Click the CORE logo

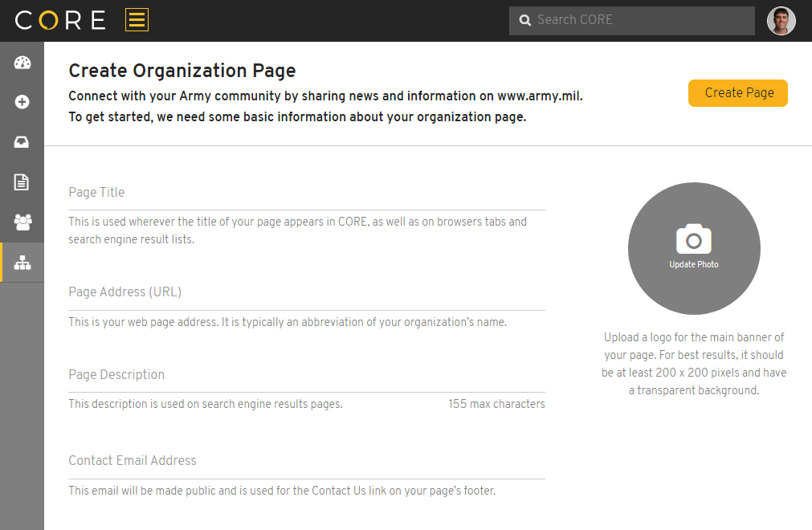60,20
